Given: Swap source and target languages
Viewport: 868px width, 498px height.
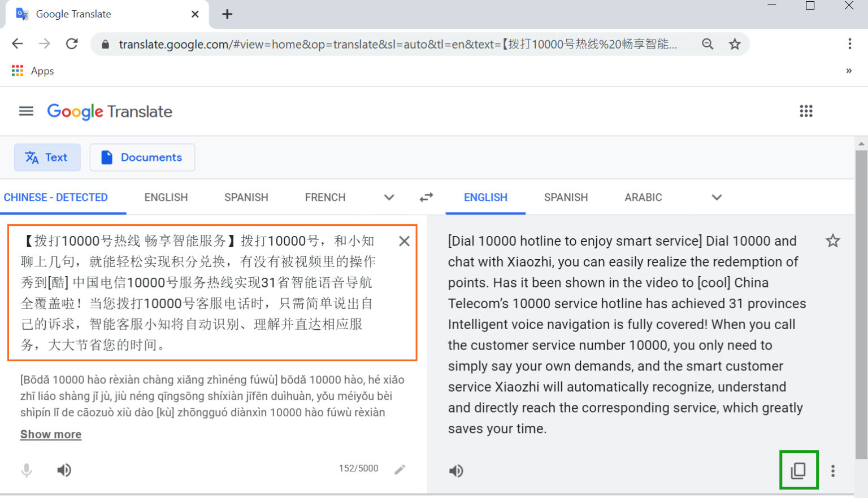Looking at the screenshot, I should tap(426, 197).
